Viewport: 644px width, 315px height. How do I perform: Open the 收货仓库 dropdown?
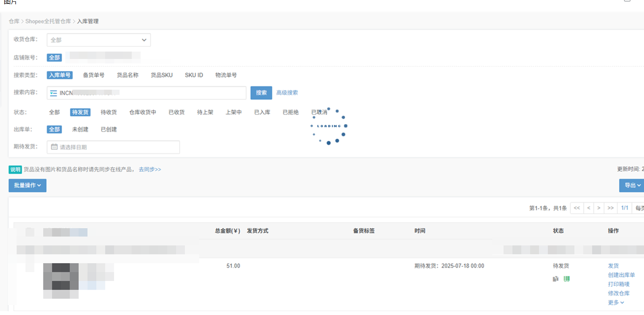99,40
